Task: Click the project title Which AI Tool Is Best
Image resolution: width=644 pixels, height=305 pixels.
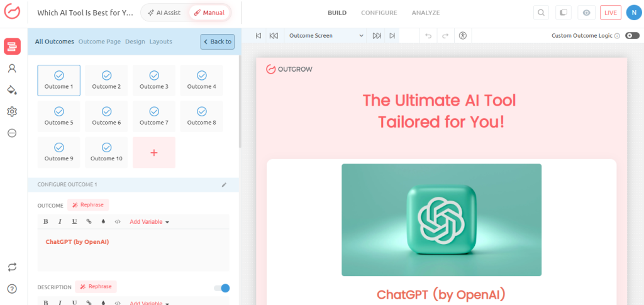Action: pos(85,13)
